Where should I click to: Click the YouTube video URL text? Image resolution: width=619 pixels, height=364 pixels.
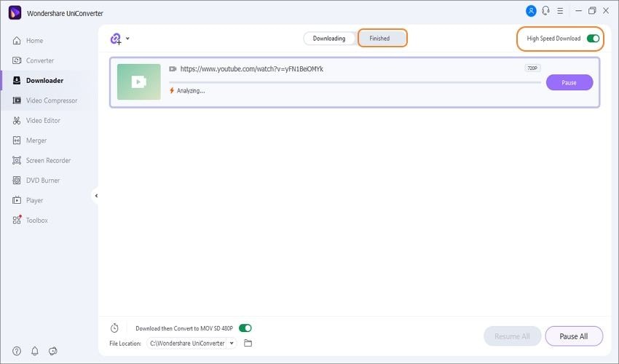pyautogui.click(x=252, y=69)
